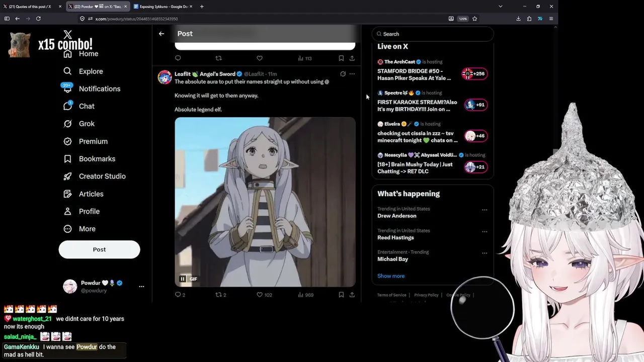644x362 pixels.
Task: Open more options on Leaflit's post
Action: 352,74
